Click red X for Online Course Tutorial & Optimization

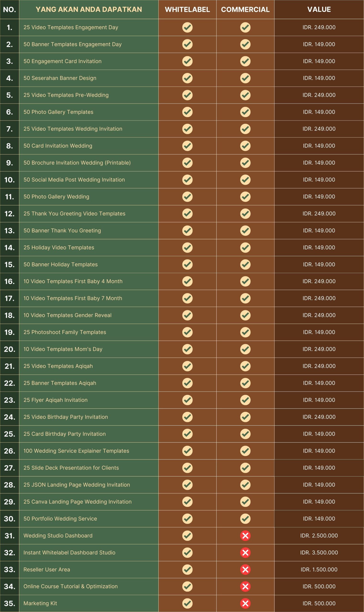[245, 586]
